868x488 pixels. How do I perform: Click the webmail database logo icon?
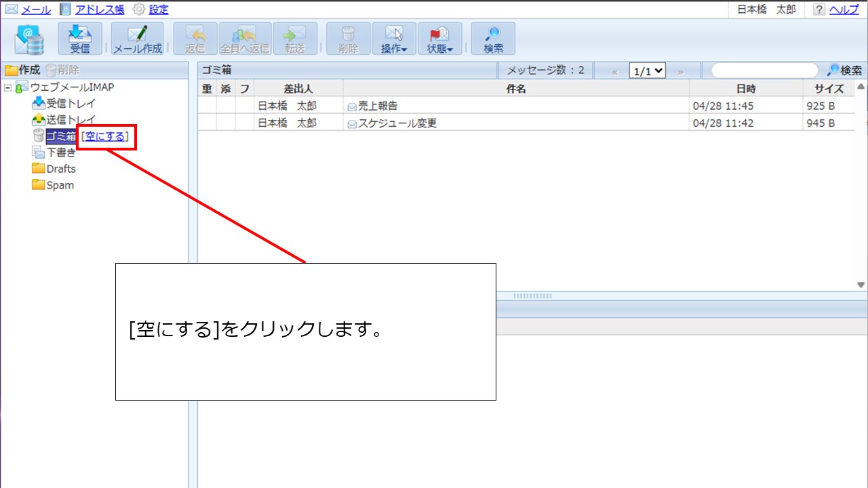pos(30,39)
